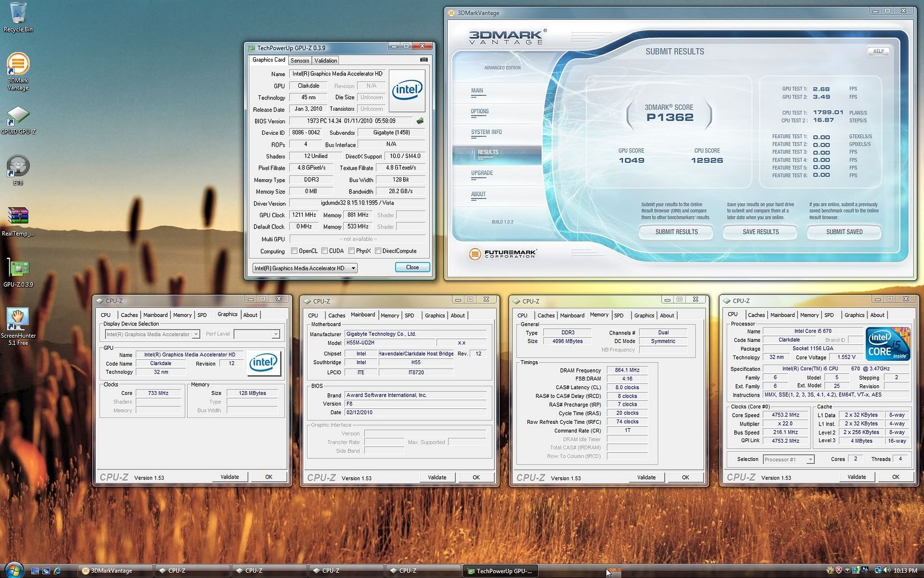Launch 3DMark Vantage desktop shortcut
This screenshot has height=578, width=924.
[x=18, y=71]
